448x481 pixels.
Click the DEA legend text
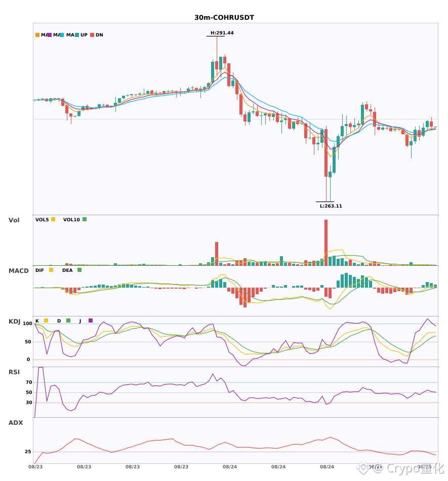(67, 270)
